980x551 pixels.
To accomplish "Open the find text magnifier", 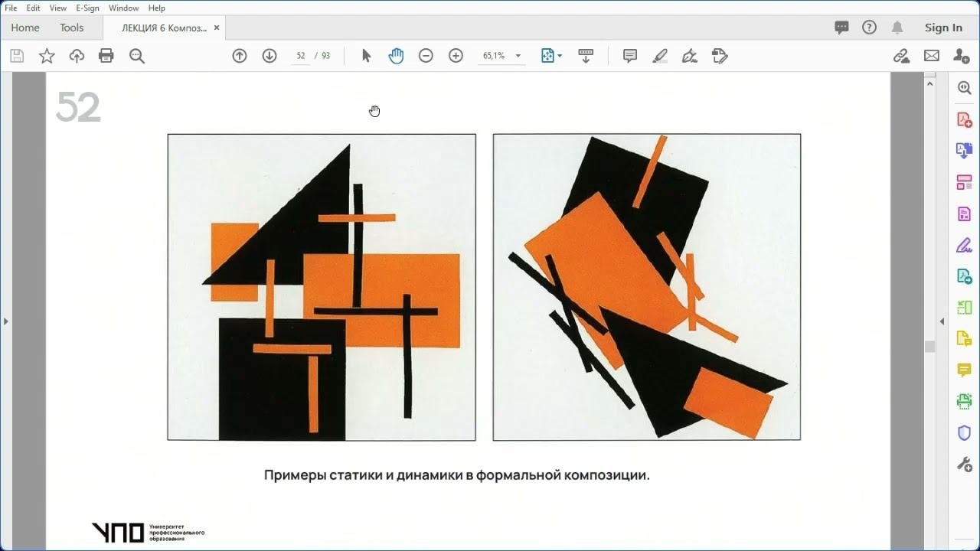I will point(137,56).
